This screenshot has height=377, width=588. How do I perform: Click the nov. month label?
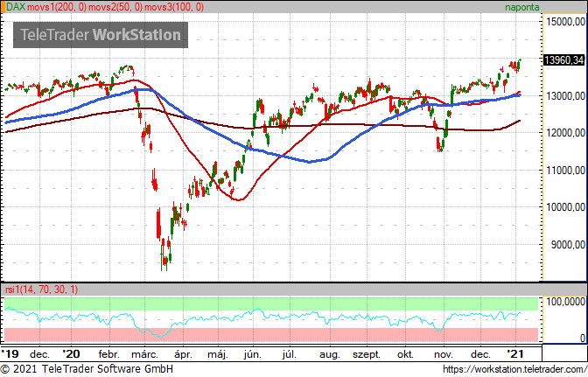[444, 354]
